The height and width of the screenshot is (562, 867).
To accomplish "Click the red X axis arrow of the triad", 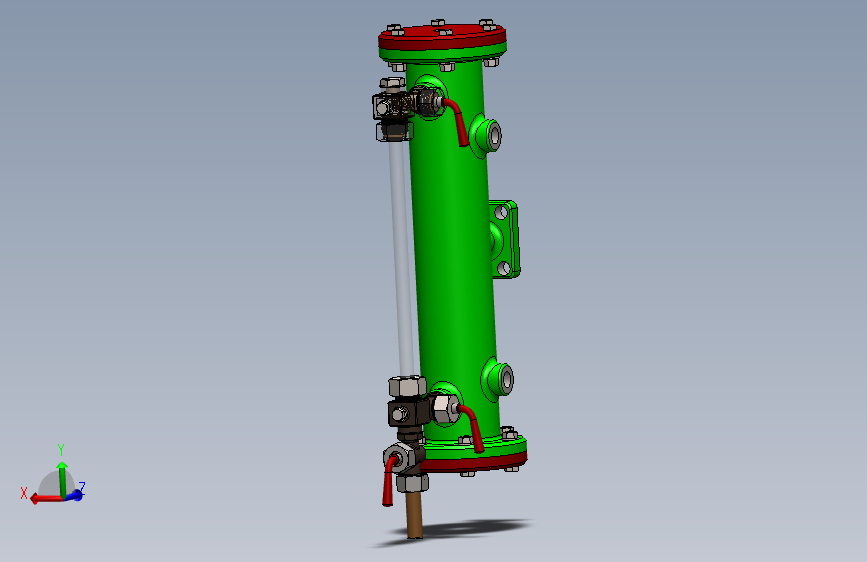I will coord(45,499).
